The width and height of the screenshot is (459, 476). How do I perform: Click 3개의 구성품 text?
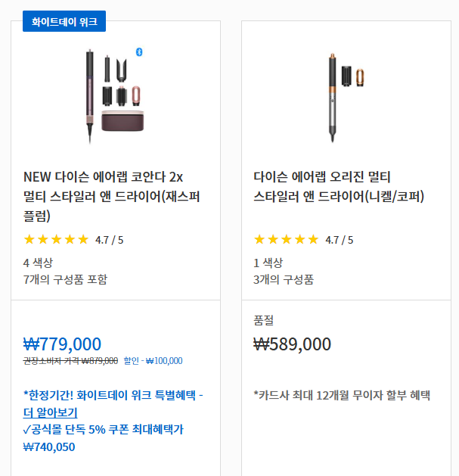pyautogui.click(x=284, y=279)
